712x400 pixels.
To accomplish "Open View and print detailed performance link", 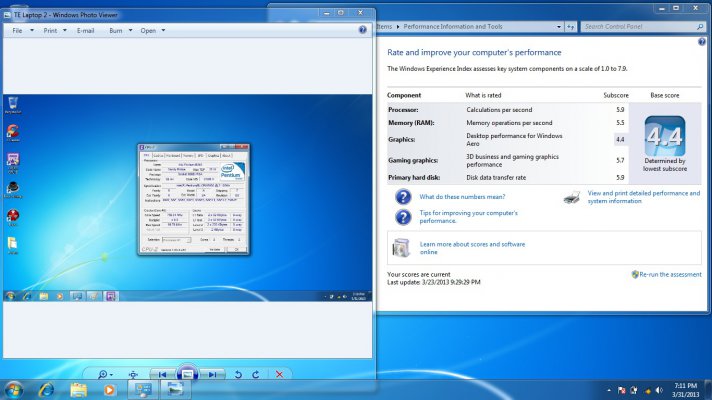I will (644, 197).
